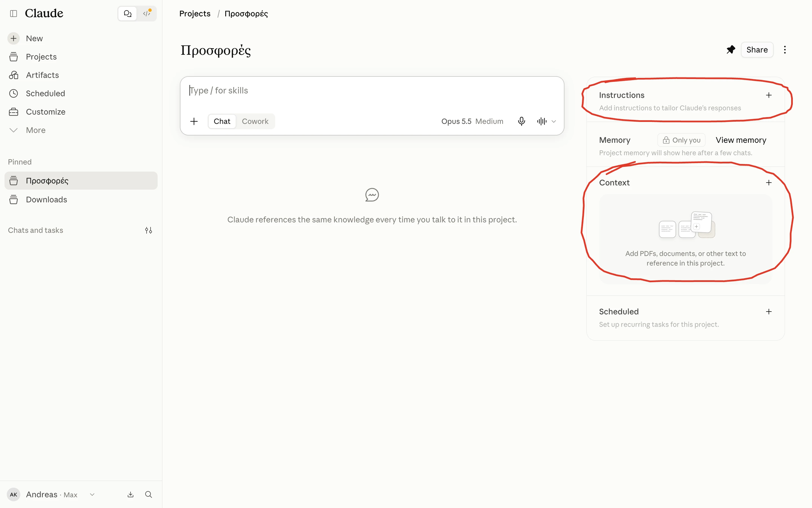Screen dimensions: 812x508
Task: Add Scheduled task with plus icon
Action: [769, 312]
